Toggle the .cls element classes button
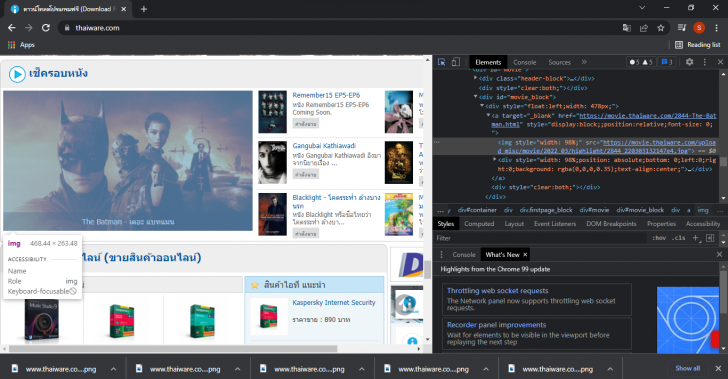Viewport: 728px width, 379px height. (x=679, y=238)
